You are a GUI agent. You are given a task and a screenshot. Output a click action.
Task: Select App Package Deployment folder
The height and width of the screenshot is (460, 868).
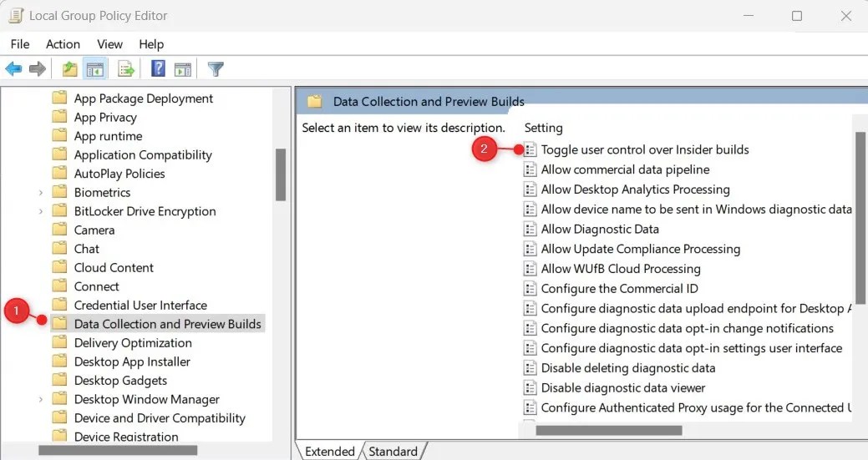[144, 99]
